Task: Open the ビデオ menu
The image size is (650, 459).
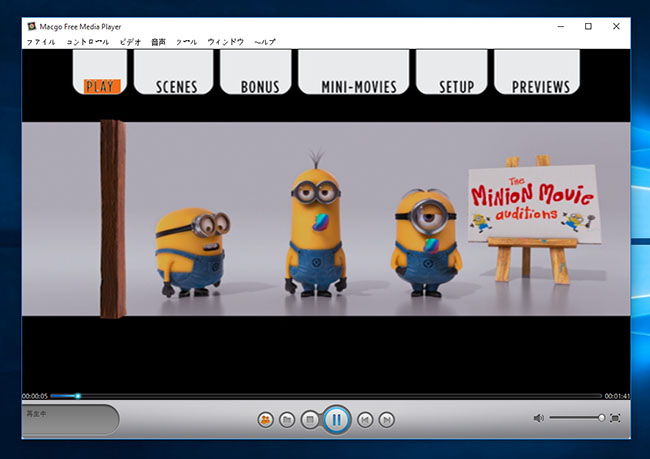Action: [130, 42]
